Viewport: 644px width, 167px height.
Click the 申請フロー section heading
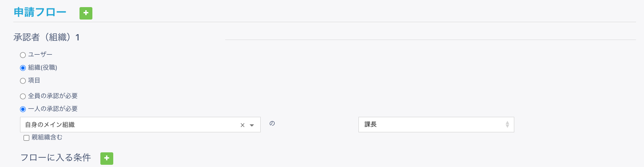tap(40, 12)
